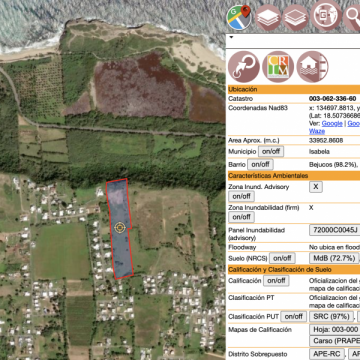Screen dimensions: 360x360
Task: Open the globe device location icon
Action: [x=326, y=15]
